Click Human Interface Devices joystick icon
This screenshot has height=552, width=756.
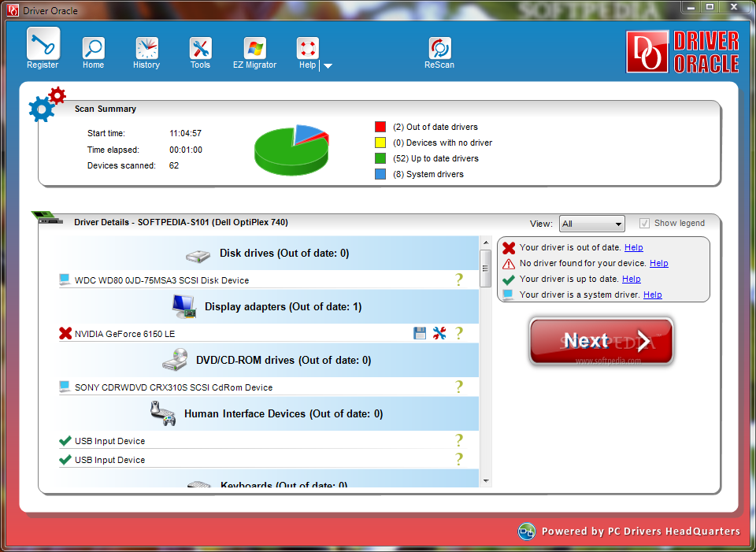162,413
